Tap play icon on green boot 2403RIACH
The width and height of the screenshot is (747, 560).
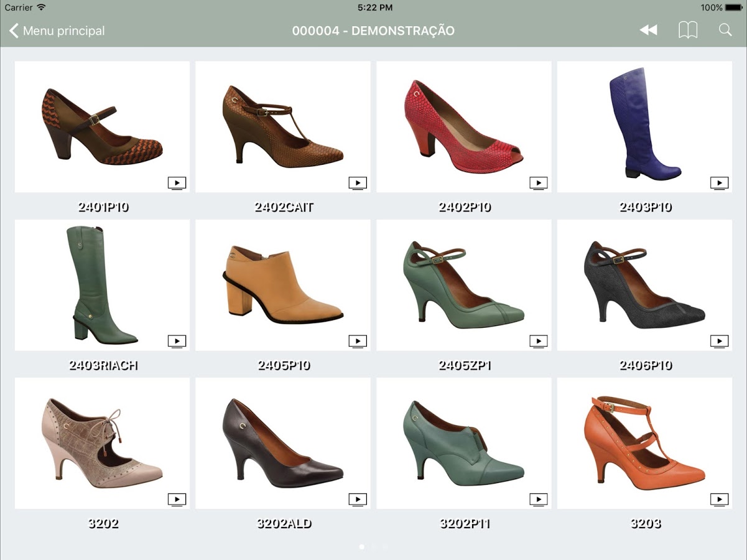tap(177, 341)
